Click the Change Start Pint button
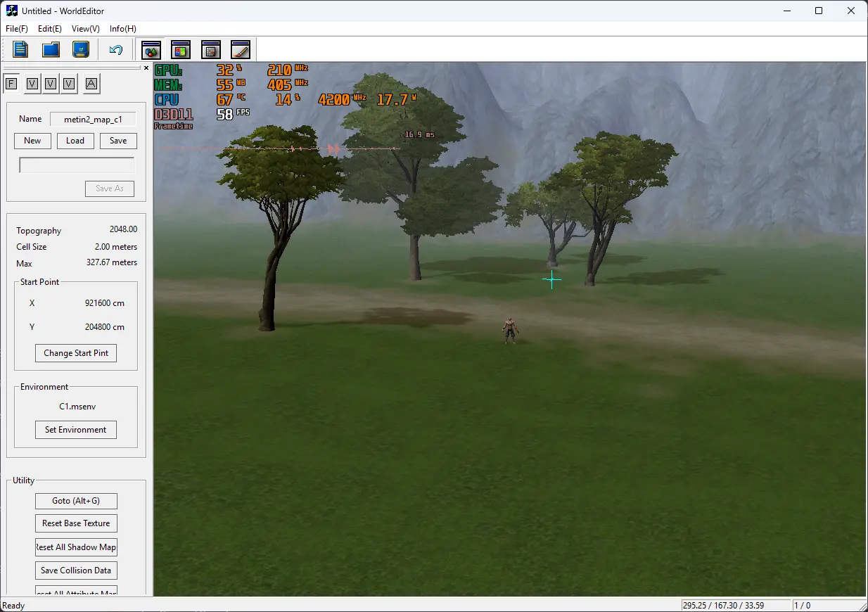This screenshot has height=612, width=868. [x=76, y=353]
